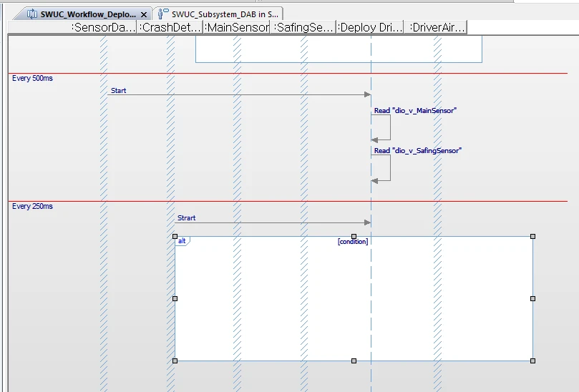The height and width of the screenshot is (392, 579).
Task: Click the alt frame's top-left selection handle
Action: coord(175,236)
